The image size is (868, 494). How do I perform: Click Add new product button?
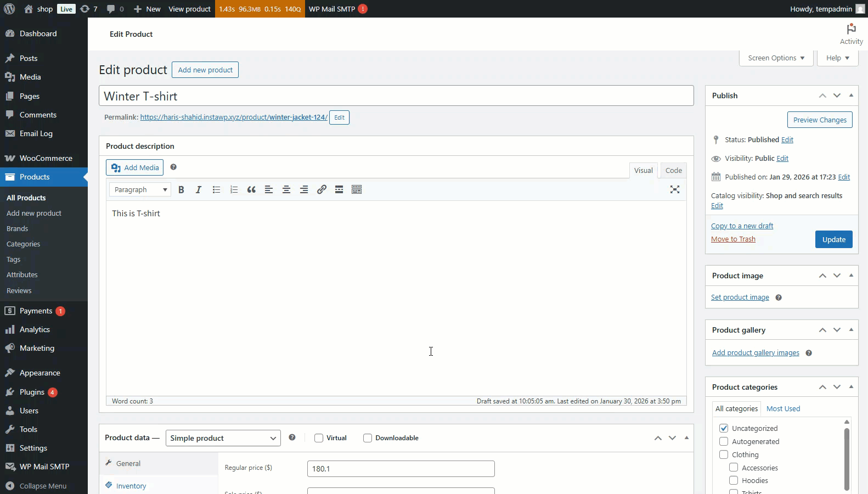coord(205,70)
